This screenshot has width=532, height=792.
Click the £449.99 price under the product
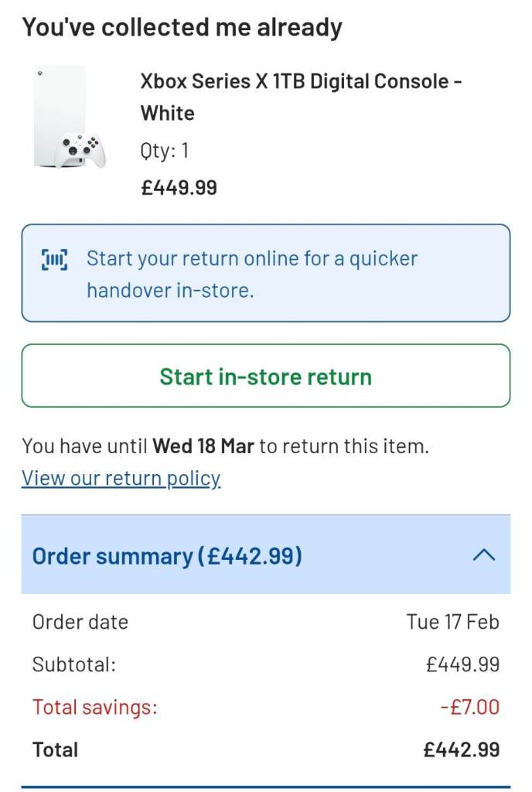[179, 187]
